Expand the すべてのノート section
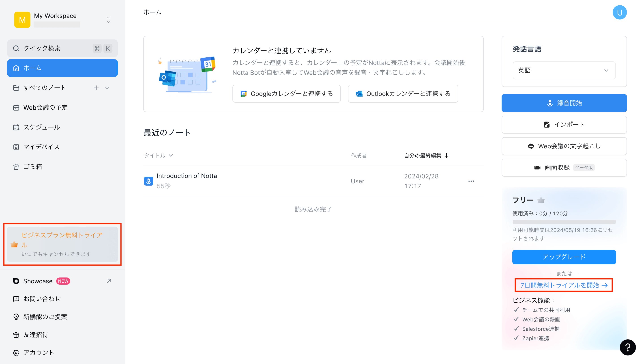644x364 pixels. click(x=108, y=88)
